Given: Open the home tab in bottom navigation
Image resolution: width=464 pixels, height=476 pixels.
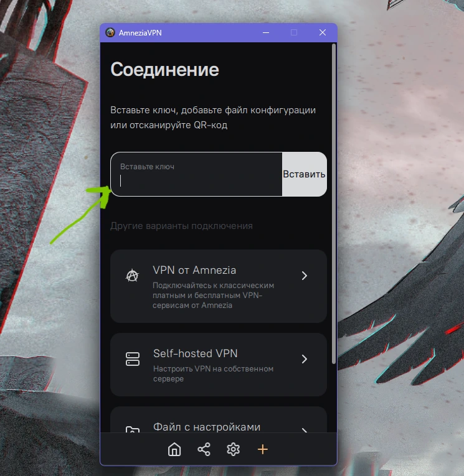Looking at the screenshot, I should point(174,449).
